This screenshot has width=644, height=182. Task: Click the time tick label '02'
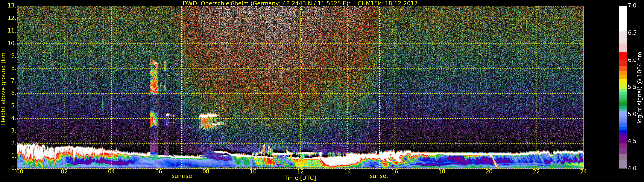[64, 172]
